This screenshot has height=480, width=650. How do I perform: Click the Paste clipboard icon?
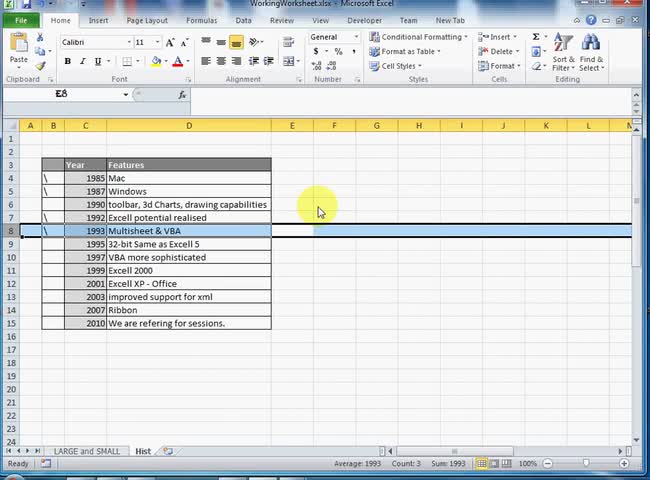[x=19, y=43]
